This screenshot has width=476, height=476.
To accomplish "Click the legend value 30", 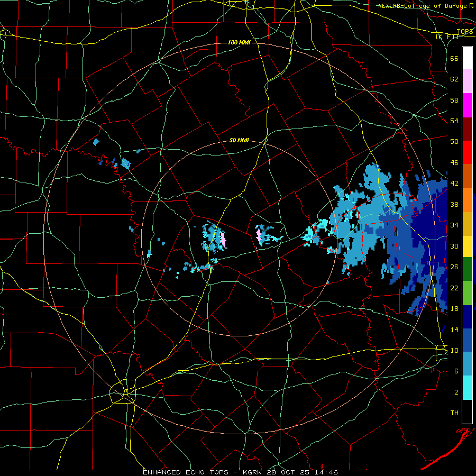I will click(454, 246).
